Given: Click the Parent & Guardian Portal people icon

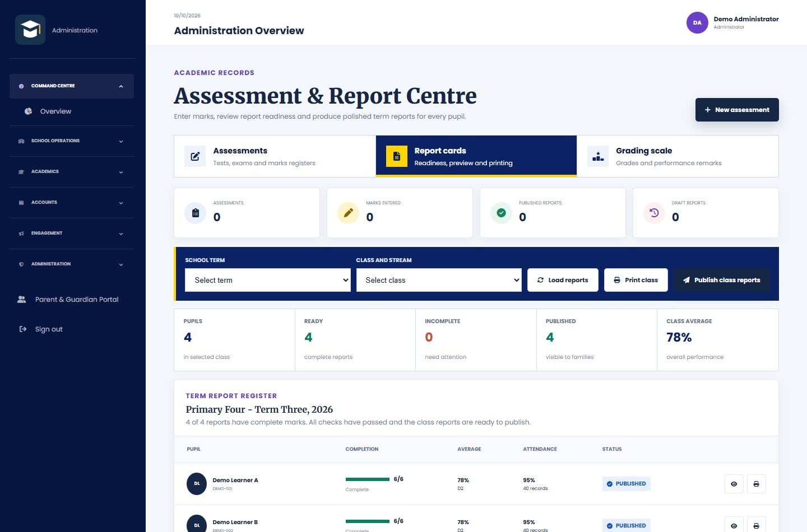Looking at the screenshot, I should [x=22, y=300].
